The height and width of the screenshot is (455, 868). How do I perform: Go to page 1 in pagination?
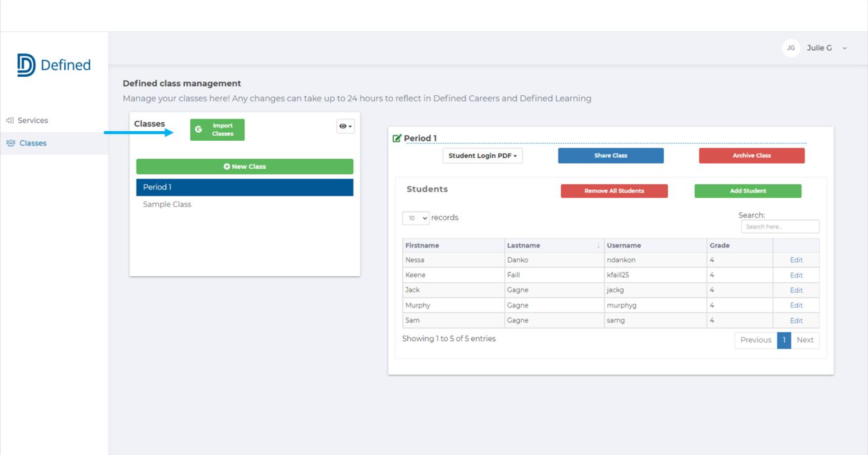784,340
